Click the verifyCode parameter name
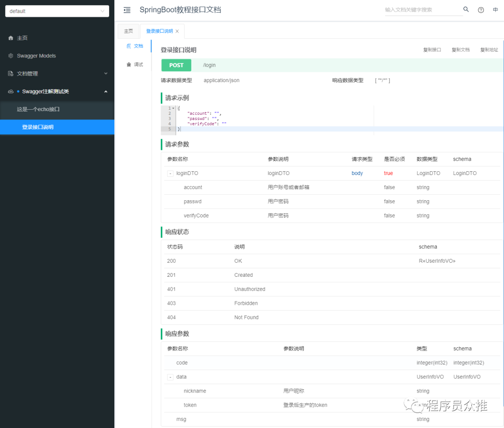The image size is (504, 428). click(x=196, y=216)
